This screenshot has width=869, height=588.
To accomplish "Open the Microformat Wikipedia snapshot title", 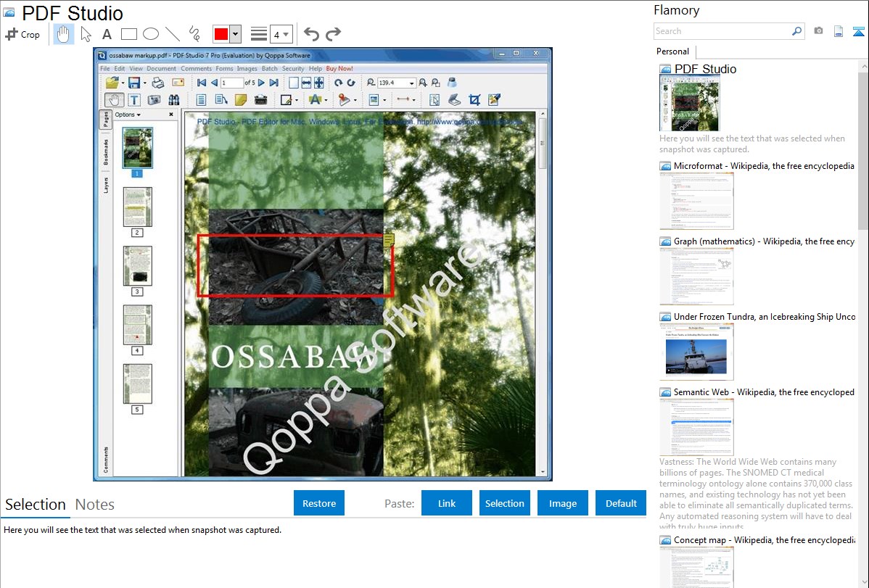I will coord(764,166).
